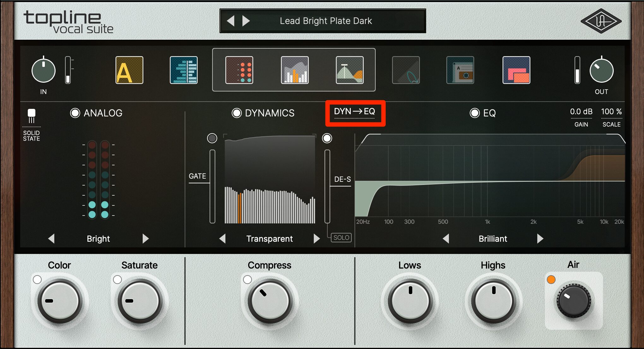Click the Solid State mode icon
Screen dimensions: 644x349
(x=32, y=116)
